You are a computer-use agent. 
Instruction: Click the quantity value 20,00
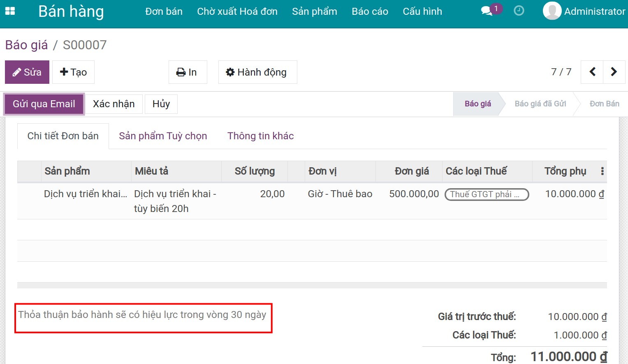point(272,194)
